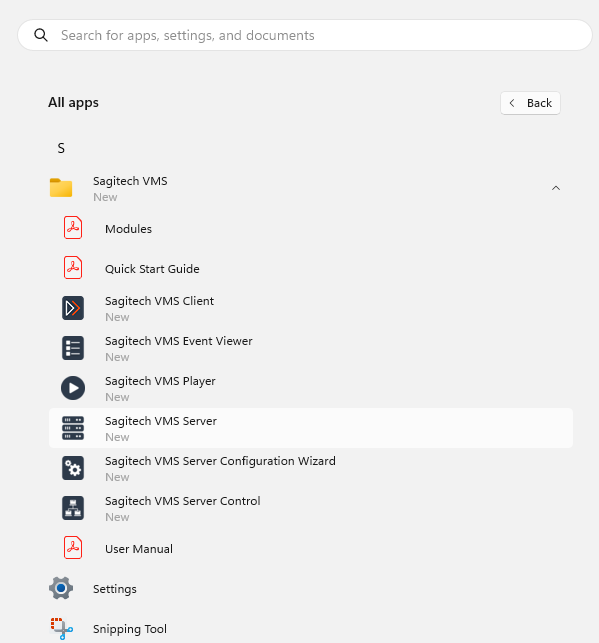Launch the Sagitech VMS Event Viewer icon
The image size is (599, 643).
click(73, 348)
